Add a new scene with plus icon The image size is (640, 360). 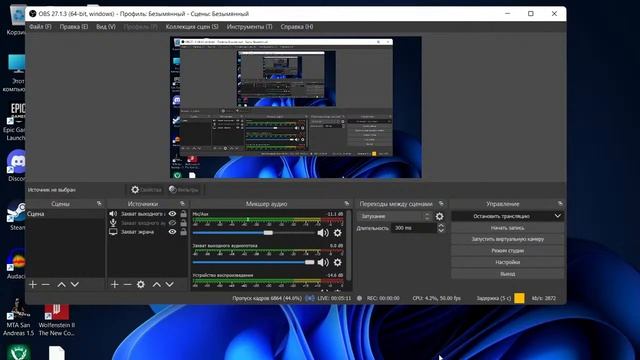coord(33,284)
